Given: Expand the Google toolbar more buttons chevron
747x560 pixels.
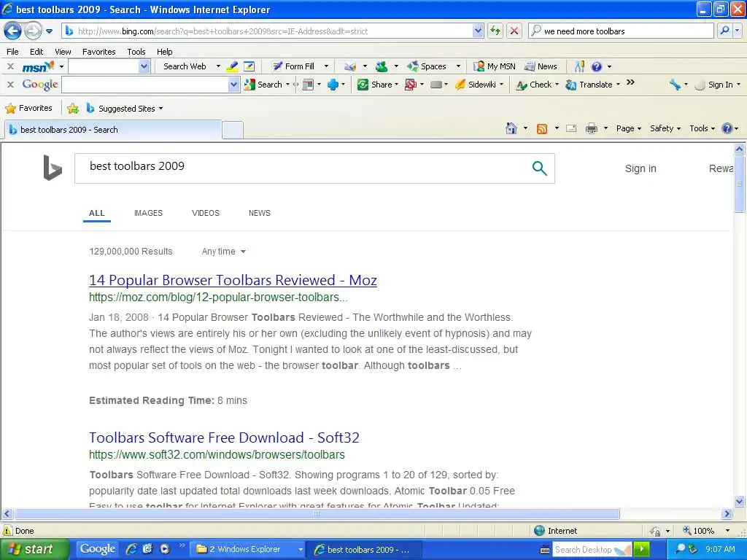Looking at the screenshot, I should [631, 82].
